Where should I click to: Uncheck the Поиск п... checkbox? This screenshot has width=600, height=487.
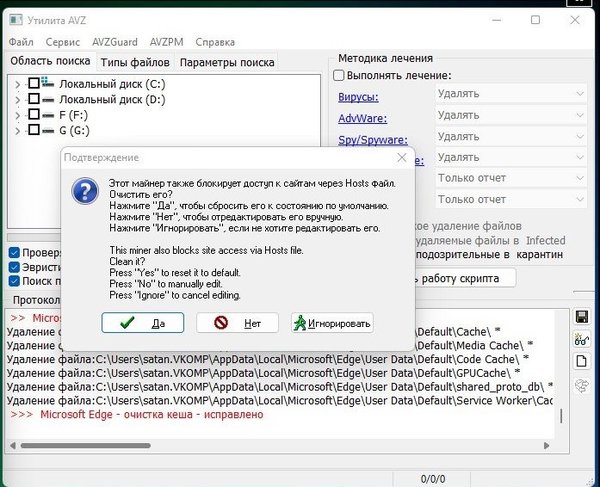click(14, 281)
